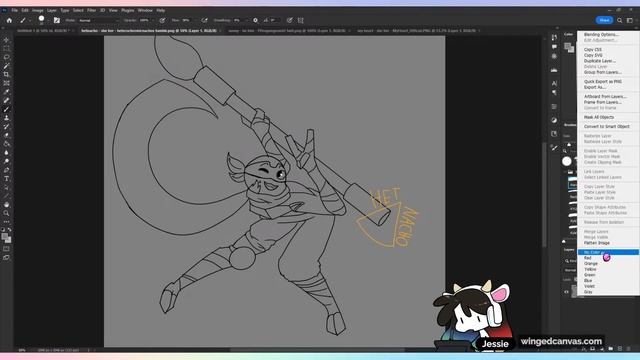This screenshot has width=640, height=360.
Task: Select the Blur tool
Action: (x=6, y=153)
